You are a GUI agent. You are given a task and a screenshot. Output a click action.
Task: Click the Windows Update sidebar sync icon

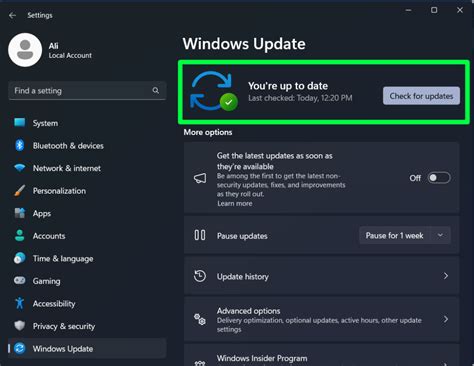pos(20,348)
